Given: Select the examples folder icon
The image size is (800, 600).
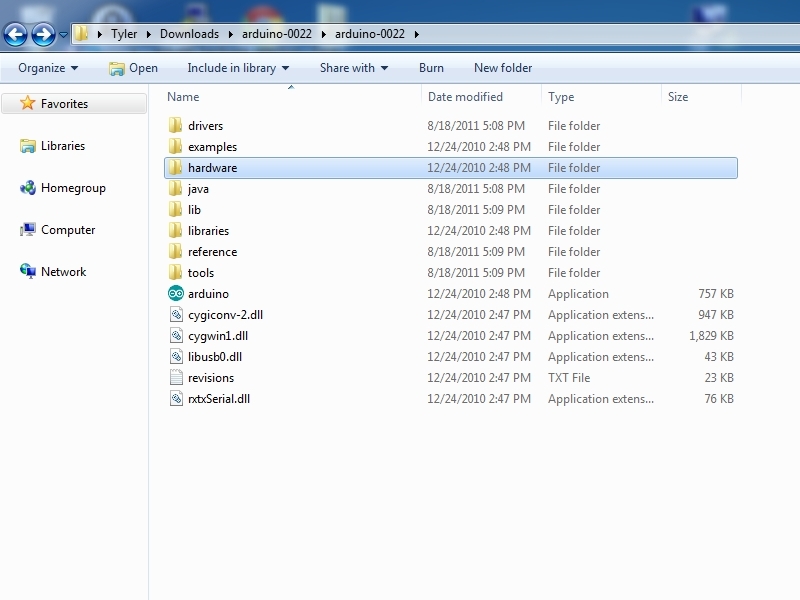Looking at the screenshot, I should 175,146.
